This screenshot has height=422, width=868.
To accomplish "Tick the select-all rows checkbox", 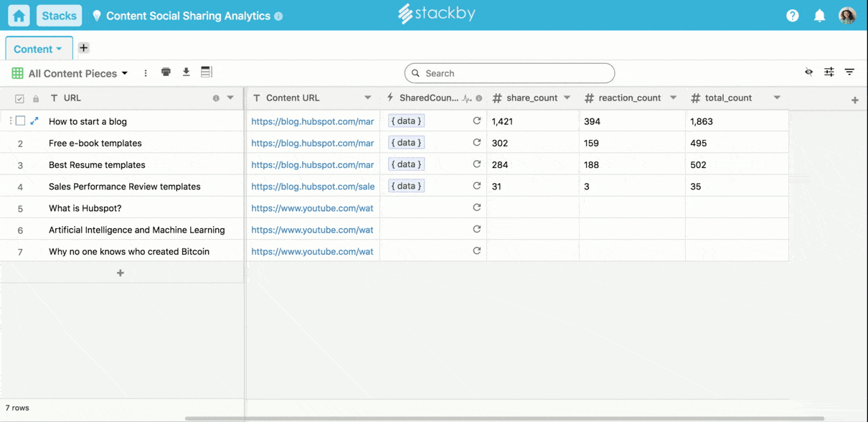I will (19, 98).
